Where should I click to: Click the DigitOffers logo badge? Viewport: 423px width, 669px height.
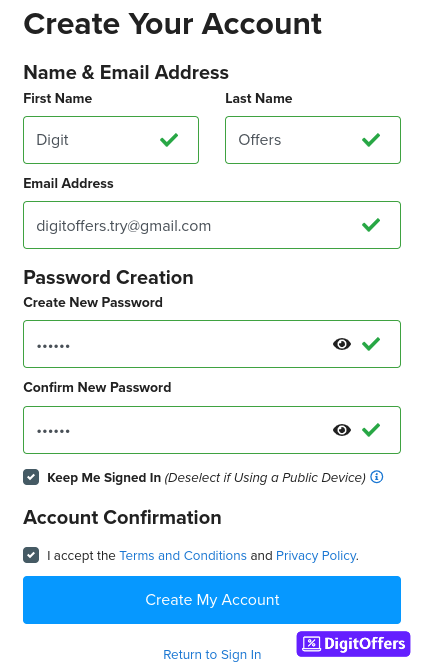click(x=353, y=643)
